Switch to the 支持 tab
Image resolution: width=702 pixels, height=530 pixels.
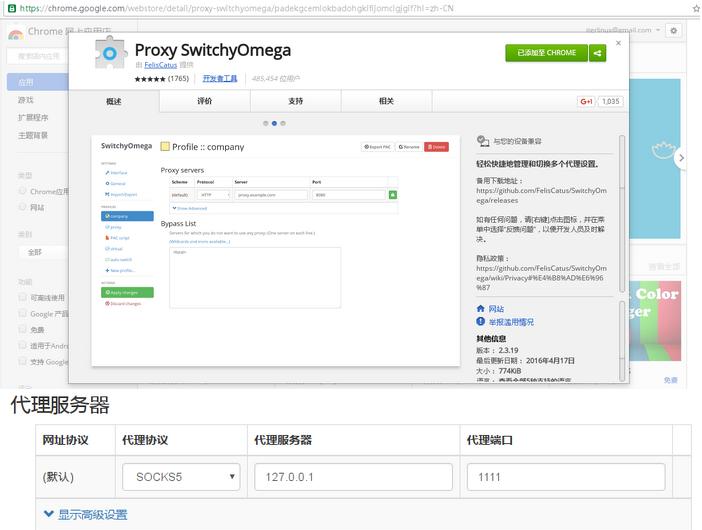295,101
